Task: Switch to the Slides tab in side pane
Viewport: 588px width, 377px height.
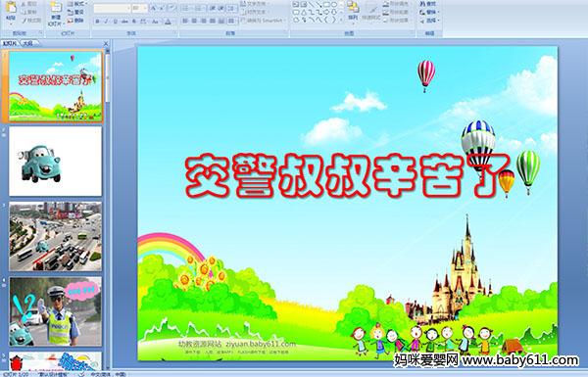Action: point(10,43)
